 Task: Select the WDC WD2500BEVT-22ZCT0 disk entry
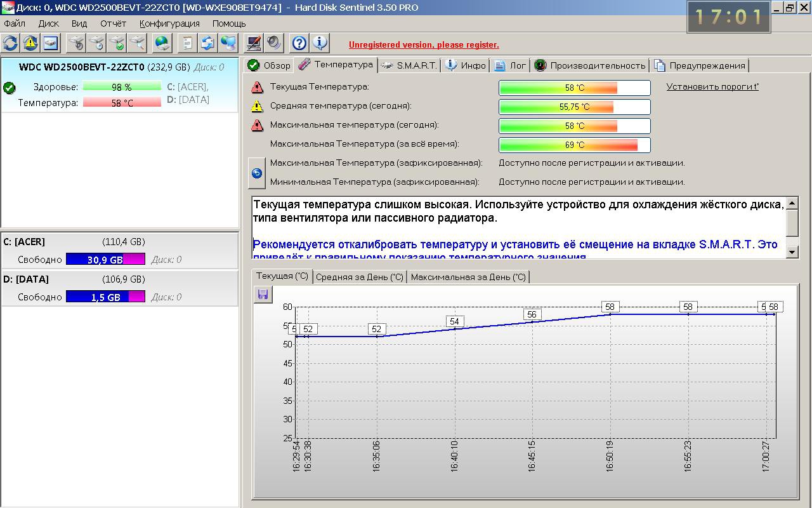click(x=120, y=85)
